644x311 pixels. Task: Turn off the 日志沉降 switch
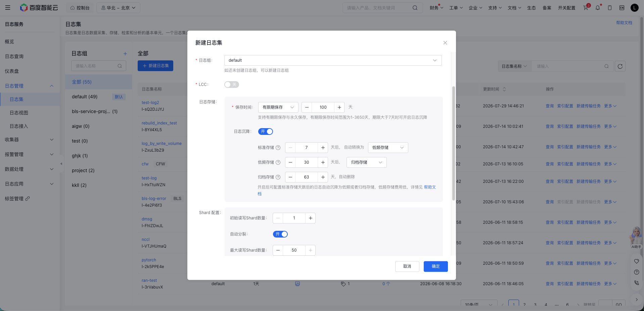[266, 132]
